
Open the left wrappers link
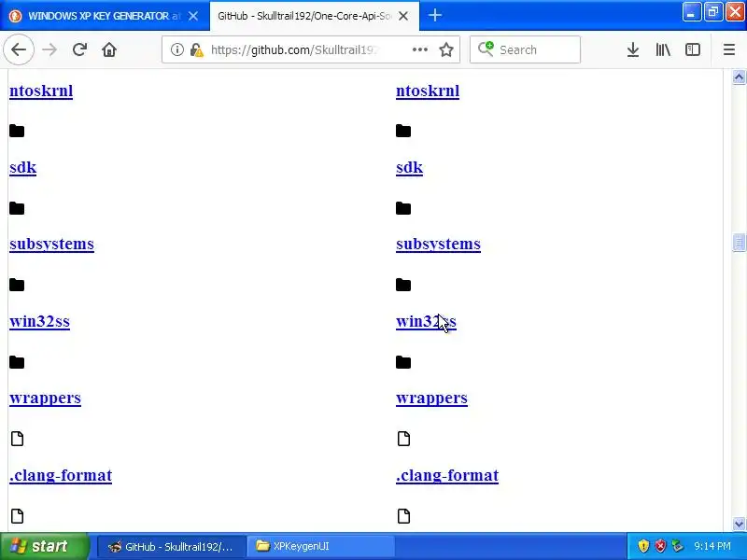pos(45,399)
